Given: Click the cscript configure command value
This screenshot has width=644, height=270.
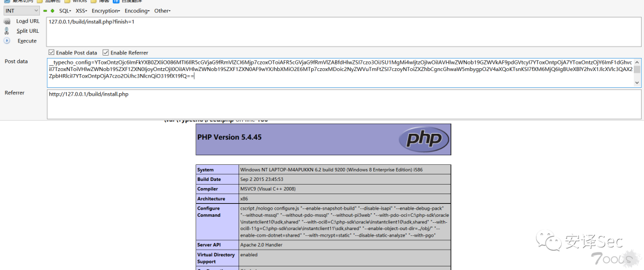Looking at the screenshot, I should click(345, 222).
